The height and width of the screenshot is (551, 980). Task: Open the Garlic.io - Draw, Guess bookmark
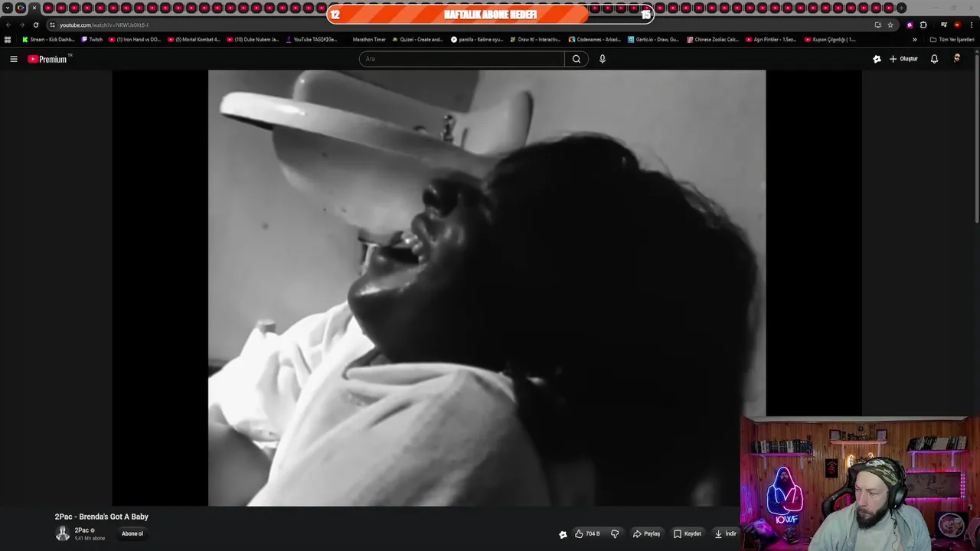point(653,40)
